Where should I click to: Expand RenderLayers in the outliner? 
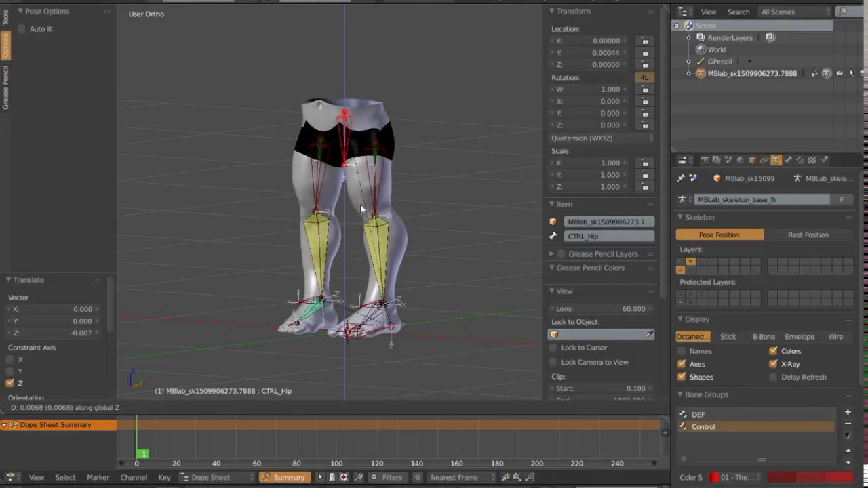pyautogui.click(x=689, y=38)
